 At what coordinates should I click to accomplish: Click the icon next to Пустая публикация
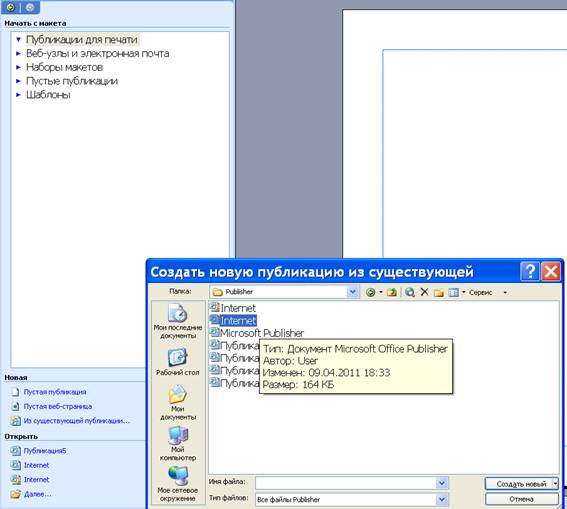[x=15, y=392]
